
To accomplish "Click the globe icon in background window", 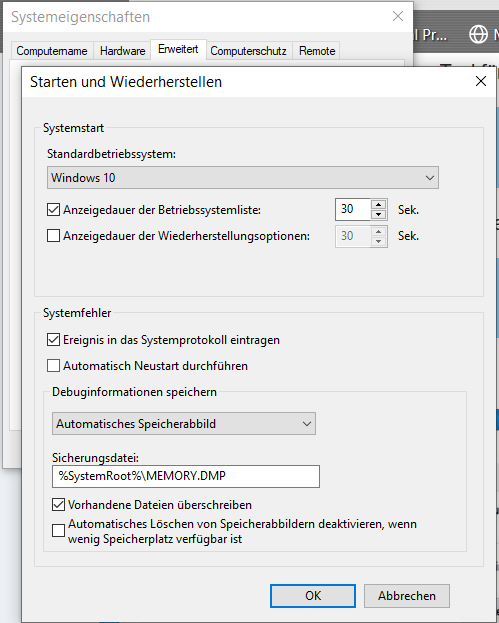I will point(478,34).
